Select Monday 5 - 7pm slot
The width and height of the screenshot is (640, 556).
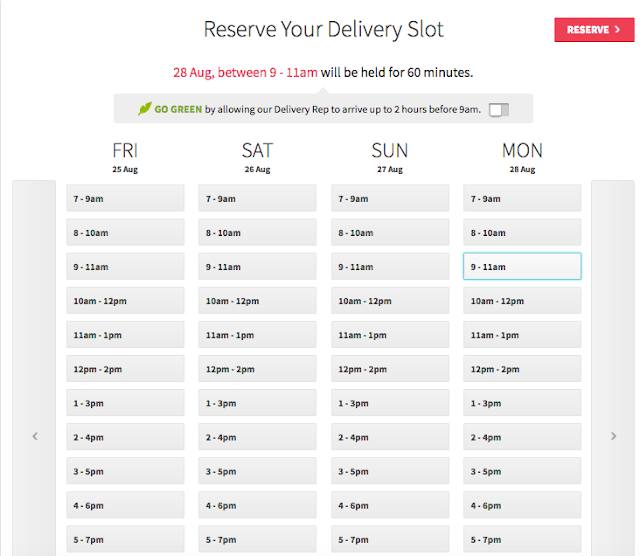[x=522, y=539]
